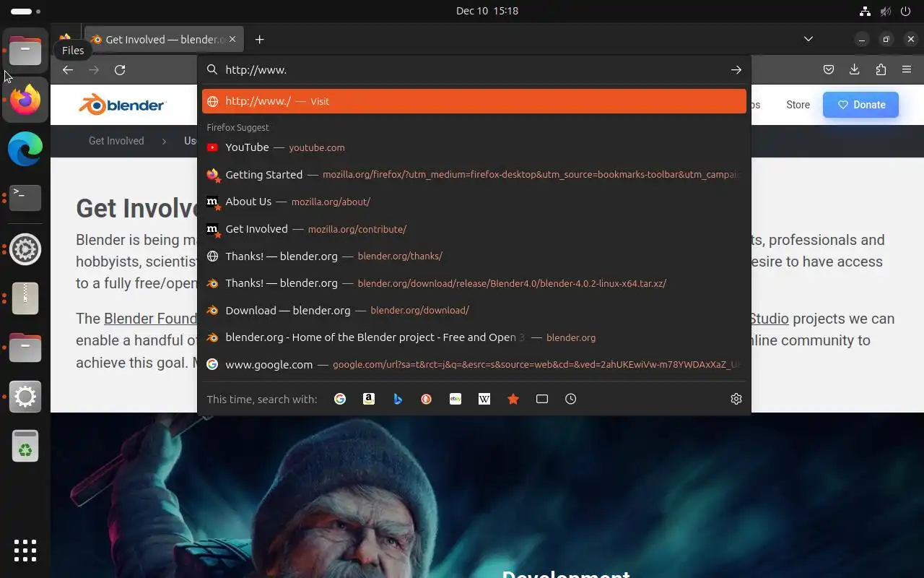Click Get Involved breadcrumb link

click(x=116, y=141)
